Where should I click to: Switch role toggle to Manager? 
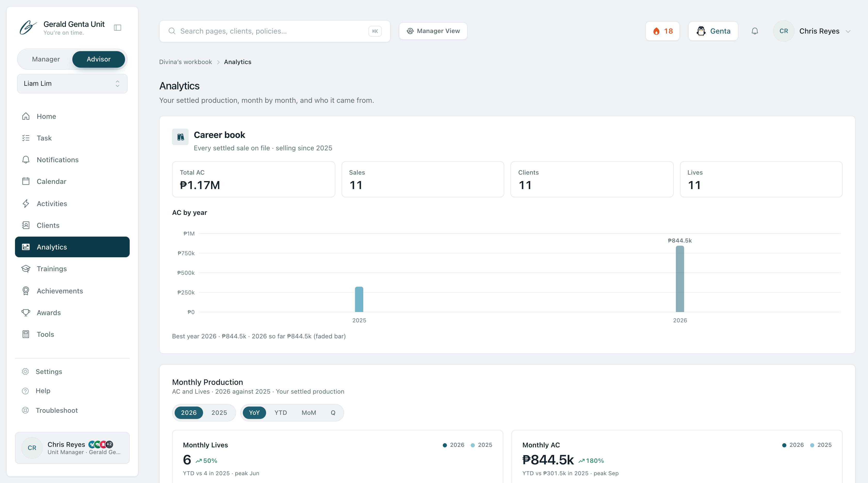coord(46,59)
